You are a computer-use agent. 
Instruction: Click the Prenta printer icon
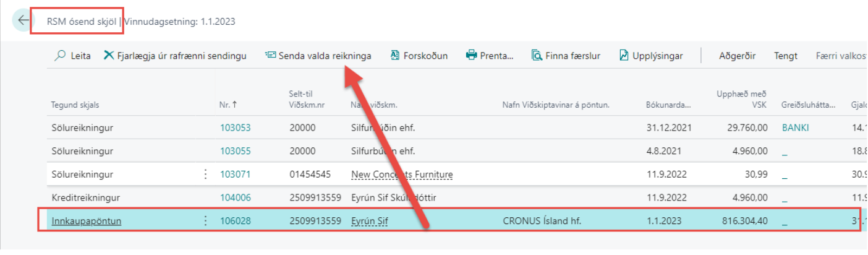point(471,56)
